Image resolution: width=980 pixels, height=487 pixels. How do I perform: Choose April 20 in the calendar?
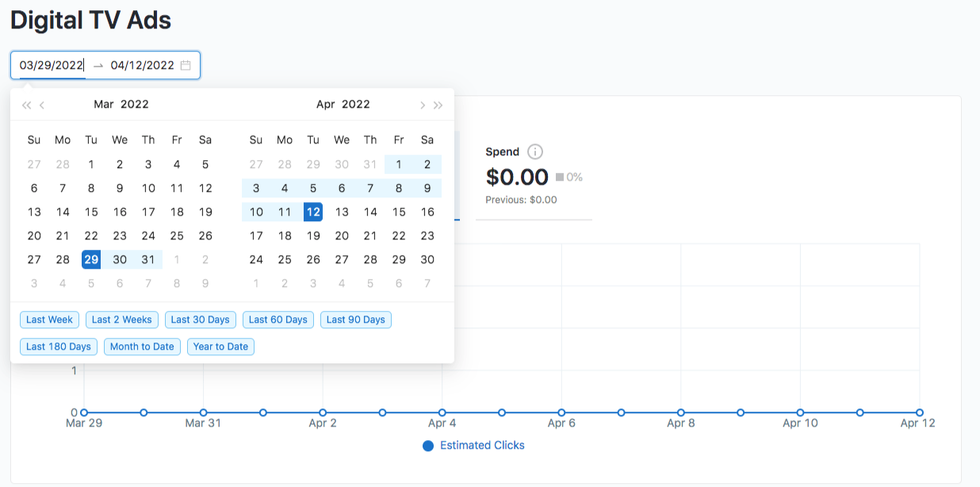pyautogui.click(x=342, y=236)
